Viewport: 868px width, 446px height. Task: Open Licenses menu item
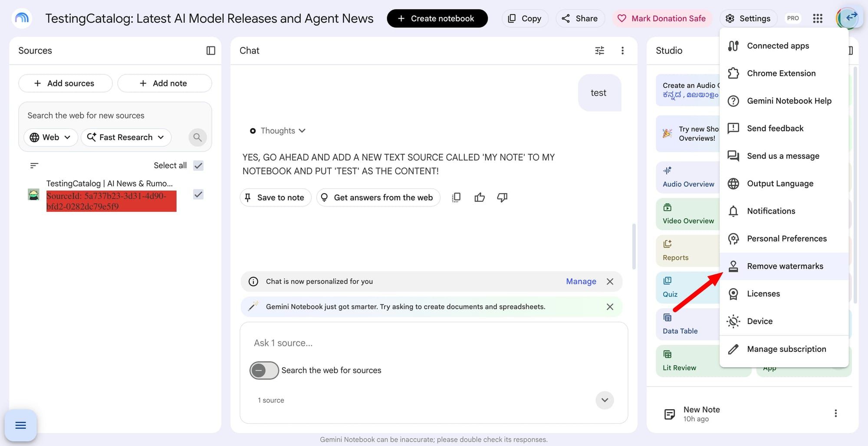[x=784, y=294]
